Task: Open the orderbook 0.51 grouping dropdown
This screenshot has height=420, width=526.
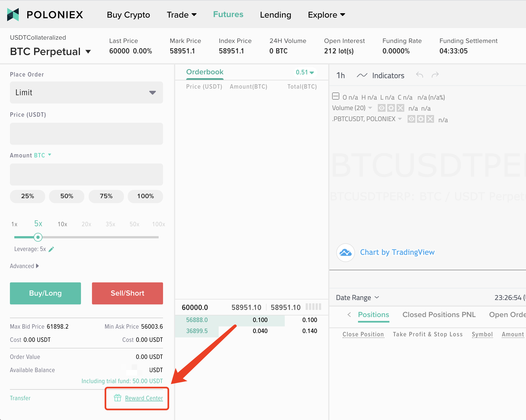Action: [x=305, y=72]
